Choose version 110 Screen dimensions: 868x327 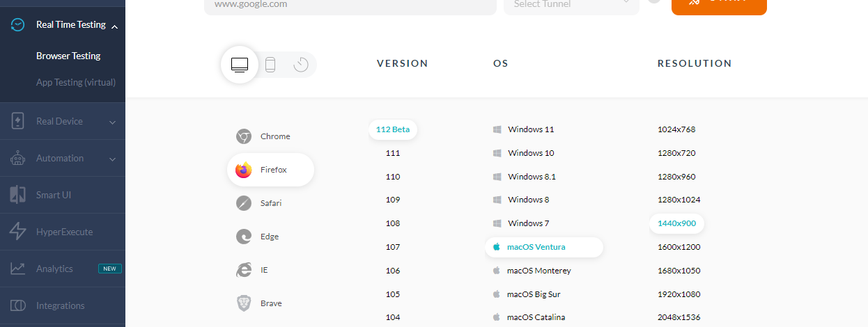tap(393, 177)
